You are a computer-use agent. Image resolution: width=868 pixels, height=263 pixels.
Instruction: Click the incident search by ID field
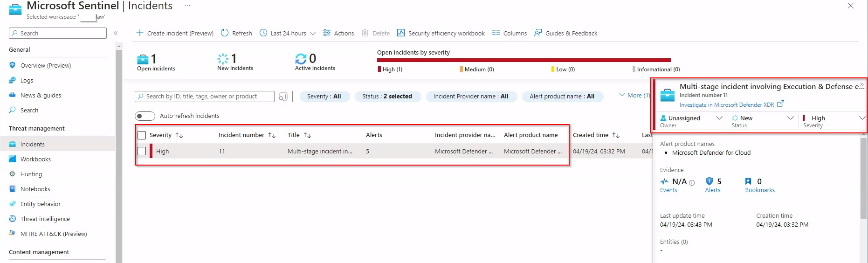(205, 97)
